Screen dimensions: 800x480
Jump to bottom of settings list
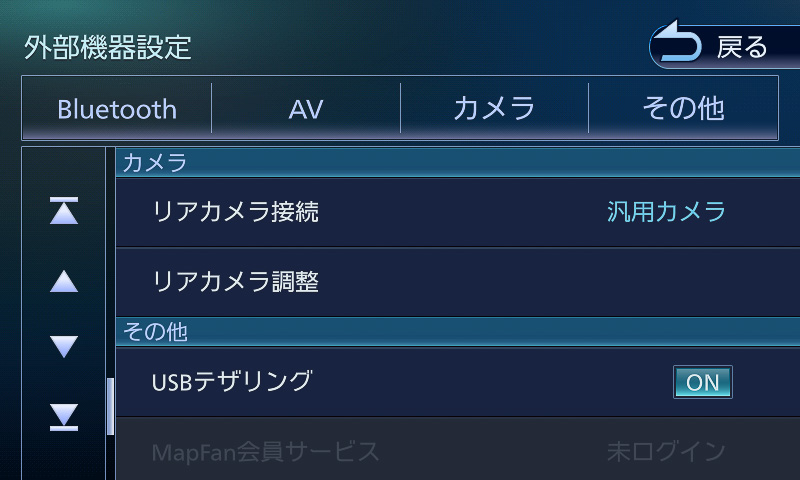(64, 416)
